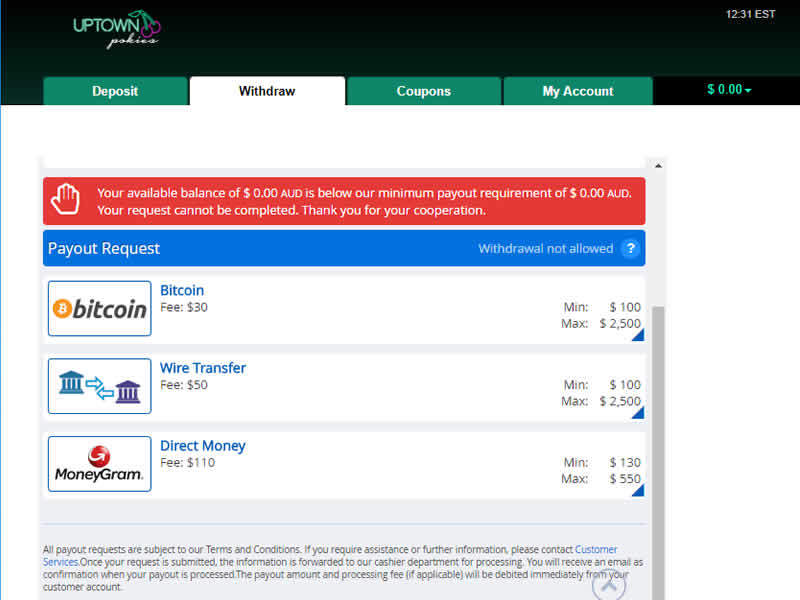
Task: Click the vertical scrollbar thumb
Action: tap(659, 453)
